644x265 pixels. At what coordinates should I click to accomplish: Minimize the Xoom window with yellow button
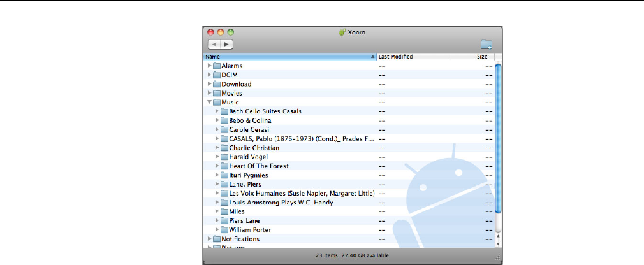pyautogui.click(x=221, y=32)
